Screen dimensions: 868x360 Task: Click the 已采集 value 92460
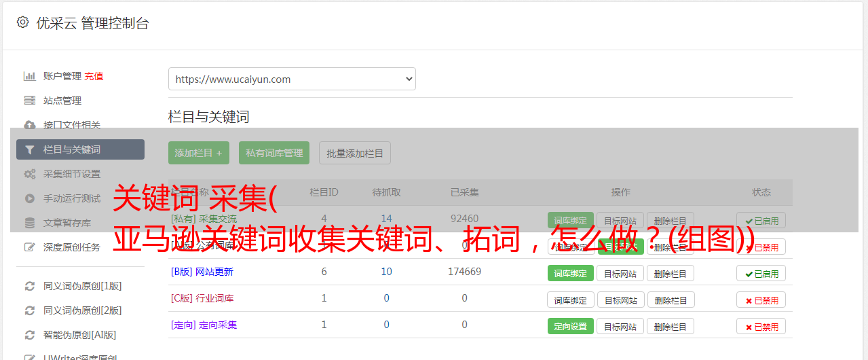point(464,219)
